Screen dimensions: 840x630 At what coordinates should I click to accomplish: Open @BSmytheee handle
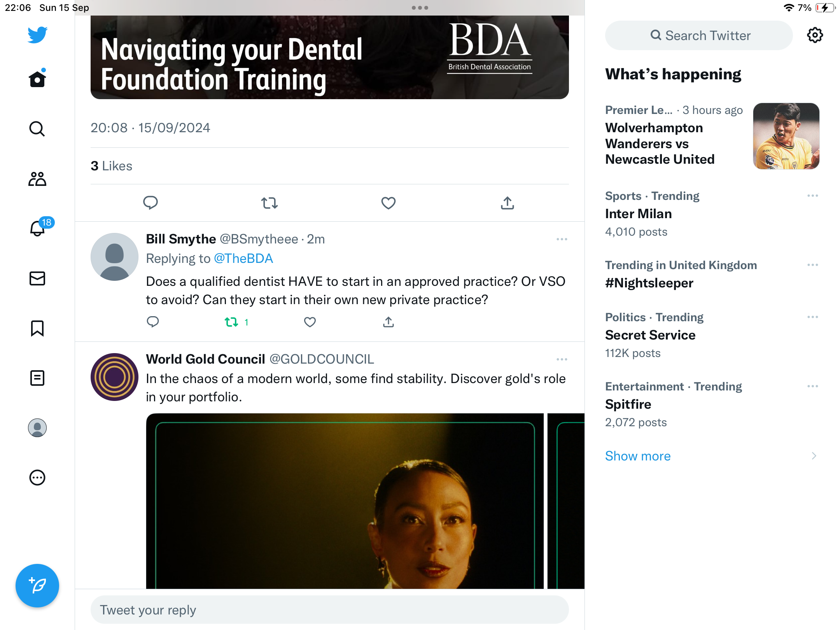pos(259,239)
